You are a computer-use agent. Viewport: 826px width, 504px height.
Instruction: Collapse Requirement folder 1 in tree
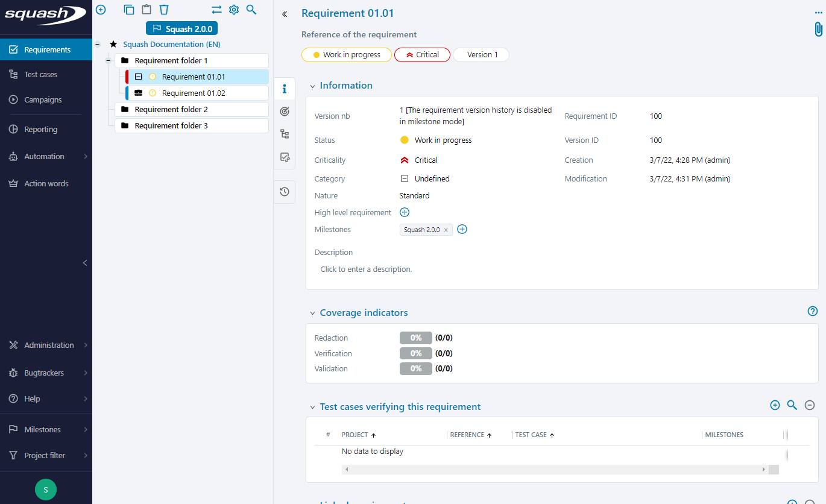(109, 61)
